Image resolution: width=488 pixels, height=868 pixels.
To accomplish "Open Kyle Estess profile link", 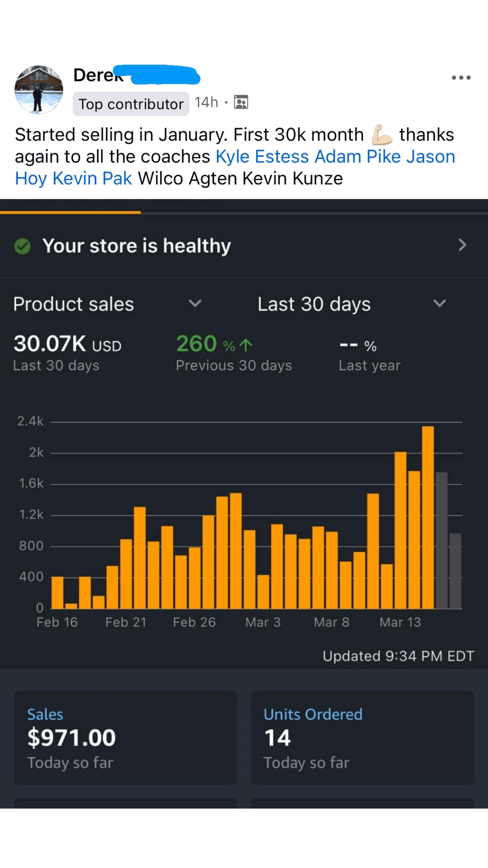I will (262, 157).
